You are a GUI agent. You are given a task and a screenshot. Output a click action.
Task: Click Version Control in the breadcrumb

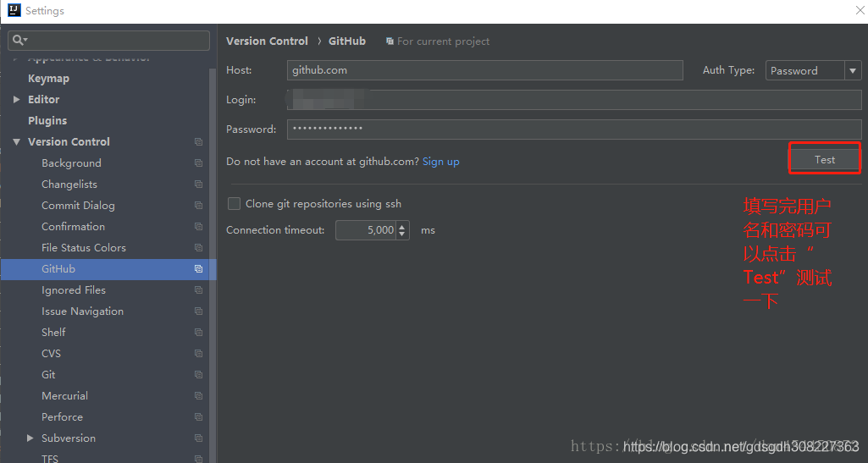click(267, 41)
